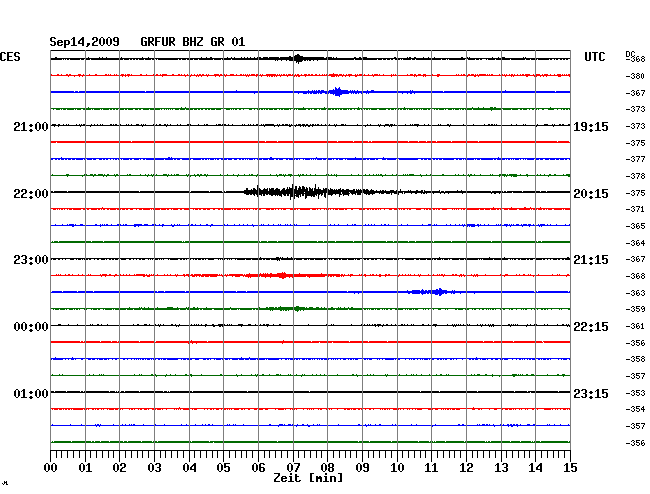Click minute 04 on the time axis
650x494 pixels.
tap(189, 467)
